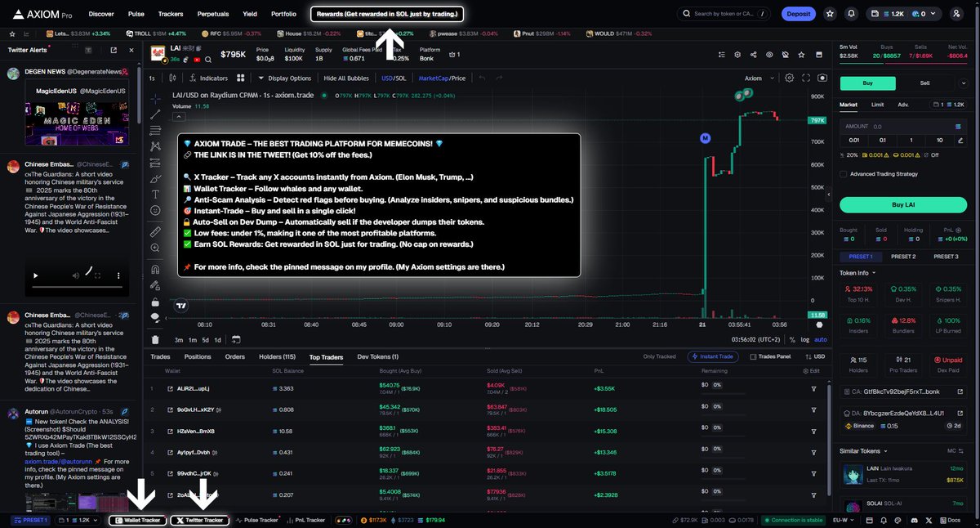Viewport: 980px width, 528px height.
Task: Toggle the Trades Panel
Action: coord(771,356)
